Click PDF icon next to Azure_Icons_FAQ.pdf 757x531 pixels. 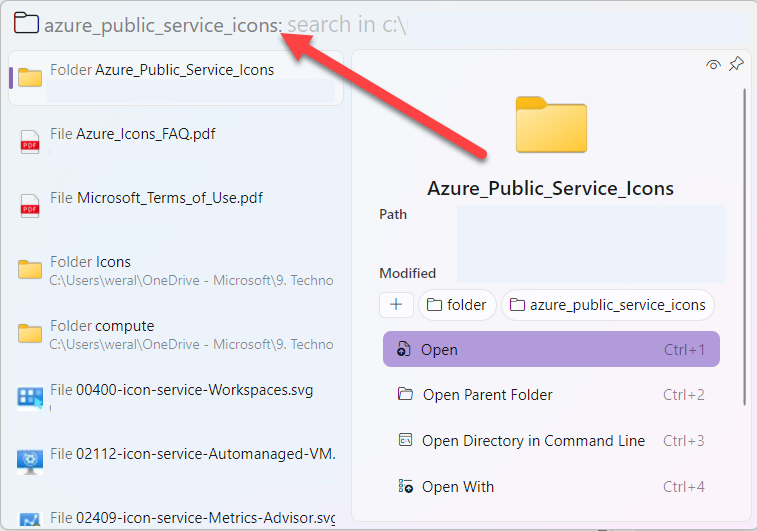[30, 142]
